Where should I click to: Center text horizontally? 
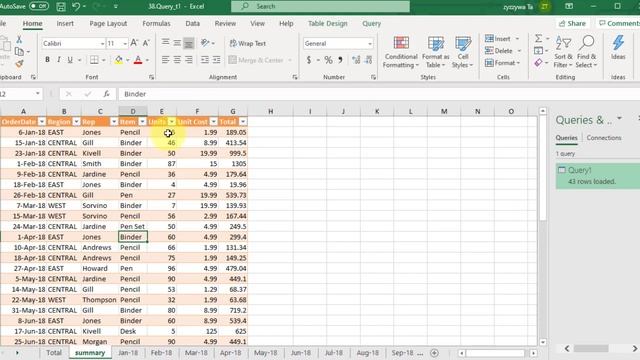coord(177,60)
